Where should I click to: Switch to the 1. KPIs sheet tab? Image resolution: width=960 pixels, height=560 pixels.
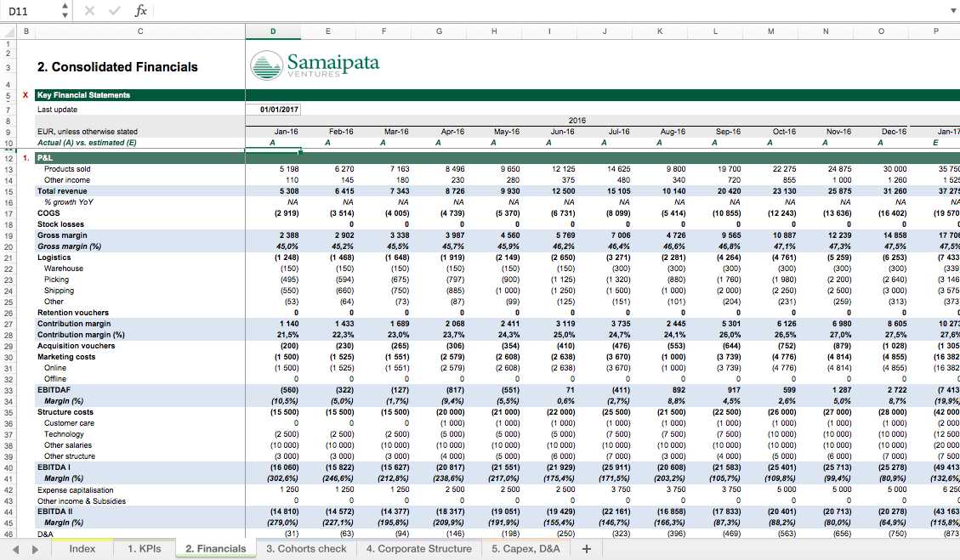(145, 549)
